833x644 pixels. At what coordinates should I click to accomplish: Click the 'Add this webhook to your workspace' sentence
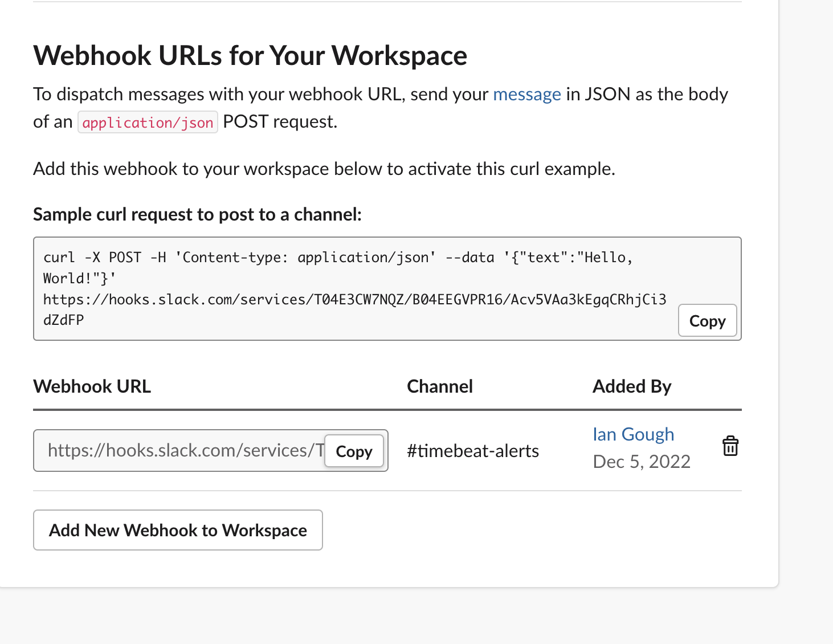324,169
